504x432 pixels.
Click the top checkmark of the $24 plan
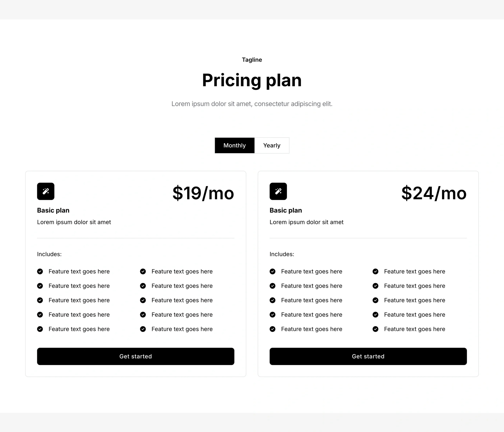click(x=272, y=272)
